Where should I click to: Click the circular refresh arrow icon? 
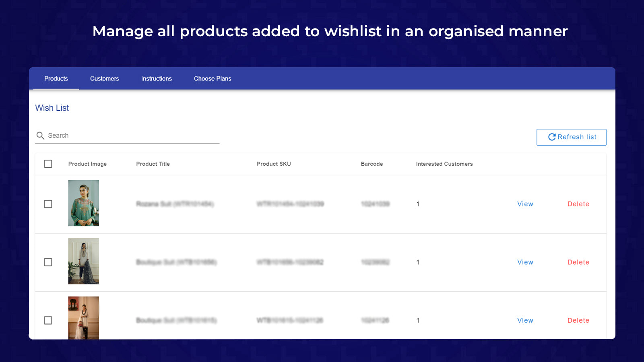pos(552,137)
